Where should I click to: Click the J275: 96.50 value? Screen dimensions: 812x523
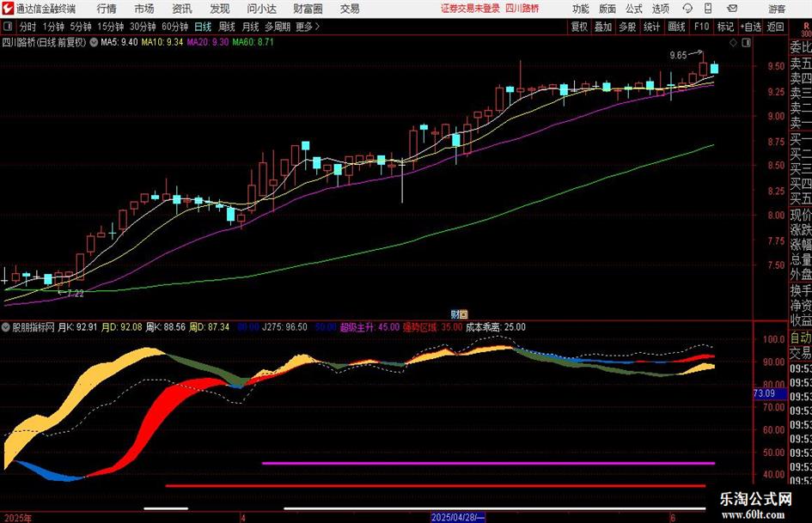[284, 327]
